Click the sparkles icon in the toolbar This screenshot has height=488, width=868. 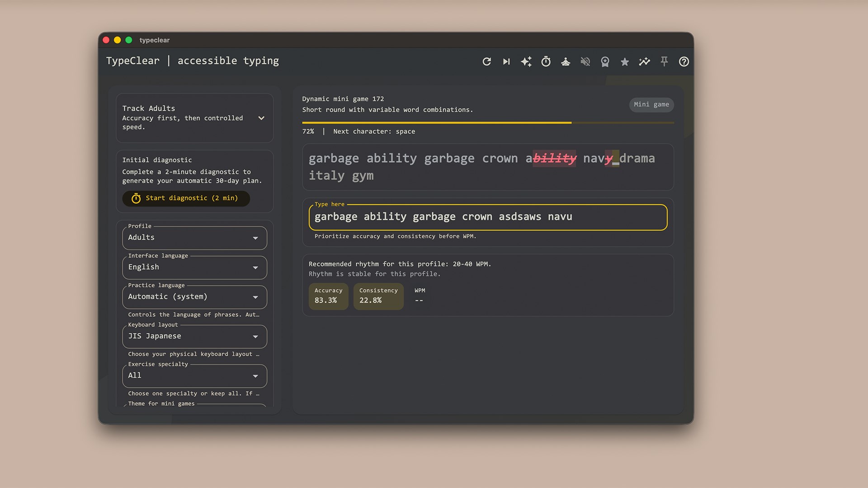[x=526, y=61]
